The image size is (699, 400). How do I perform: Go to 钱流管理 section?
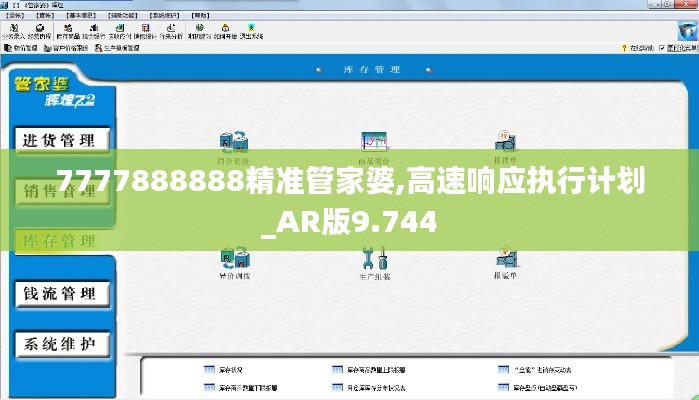[x=59, y=294]
